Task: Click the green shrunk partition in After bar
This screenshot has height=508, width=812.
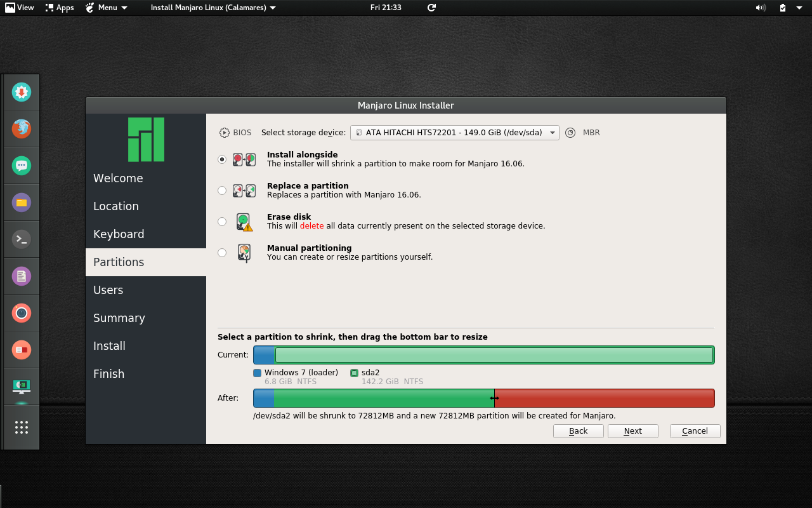Action: click(x=384, y=398)
